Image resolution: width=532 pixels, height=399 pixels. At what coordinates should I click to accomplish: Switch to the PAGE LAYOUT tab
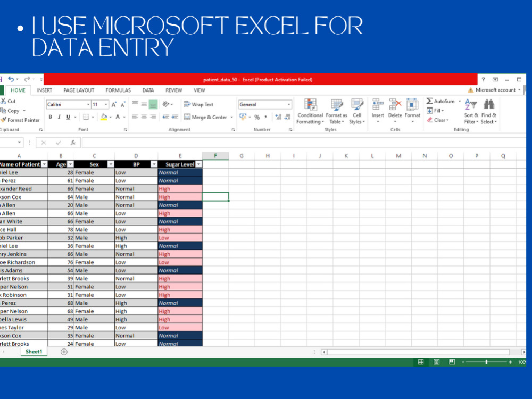click(79, 90)
